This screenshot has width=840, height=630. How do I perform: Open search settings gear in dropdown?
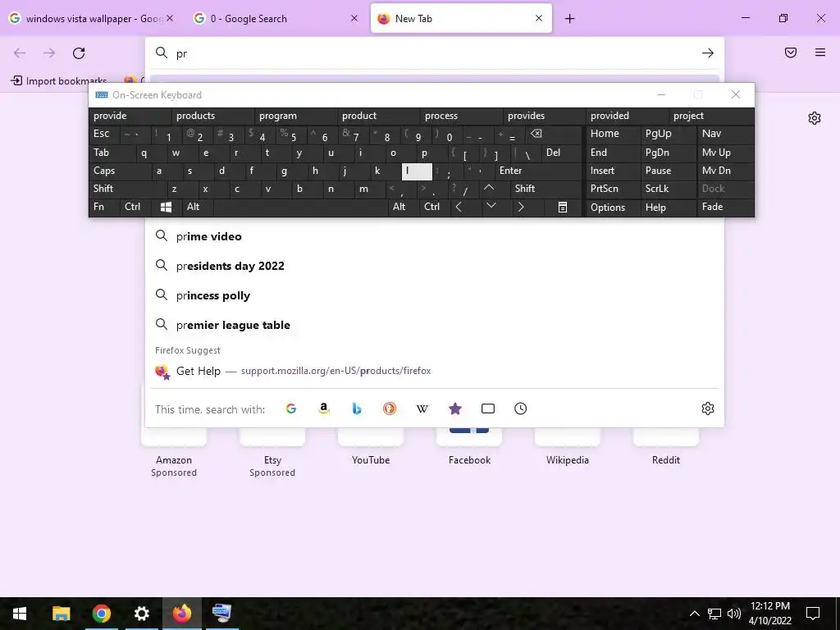pyautogui.click(x=708, y=409)
